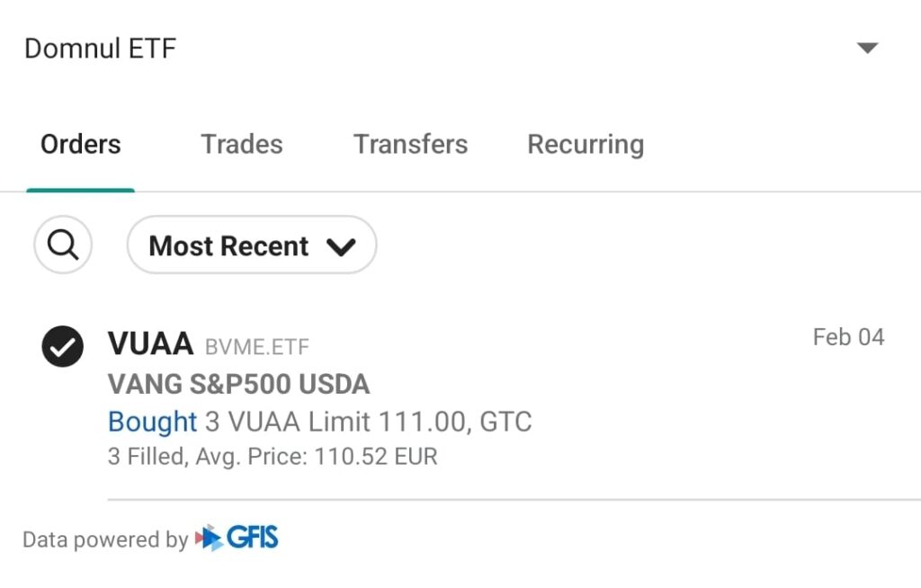Open the VUAA ticker symbol
The height and width of the screenshot is (588, 921).
tap(150, 343)
